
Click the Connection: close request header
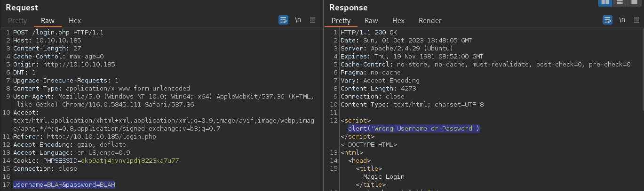click(45, 168)
